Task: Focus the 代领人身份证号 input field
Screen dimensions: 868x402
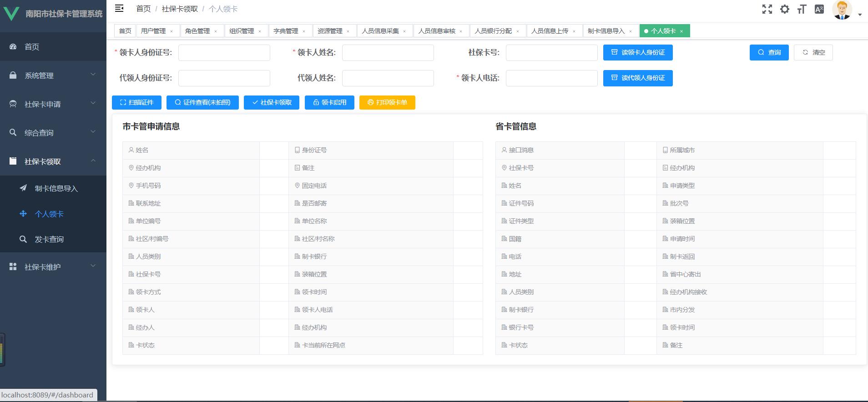Action: 224,78
